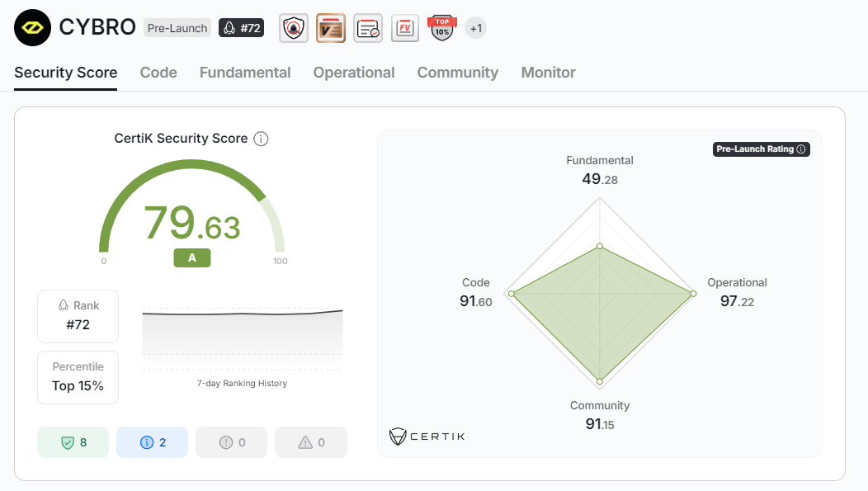Screen dimensions: 868x491
Task: Switch to the Fundamental tab
Action: tap(245, 73)
